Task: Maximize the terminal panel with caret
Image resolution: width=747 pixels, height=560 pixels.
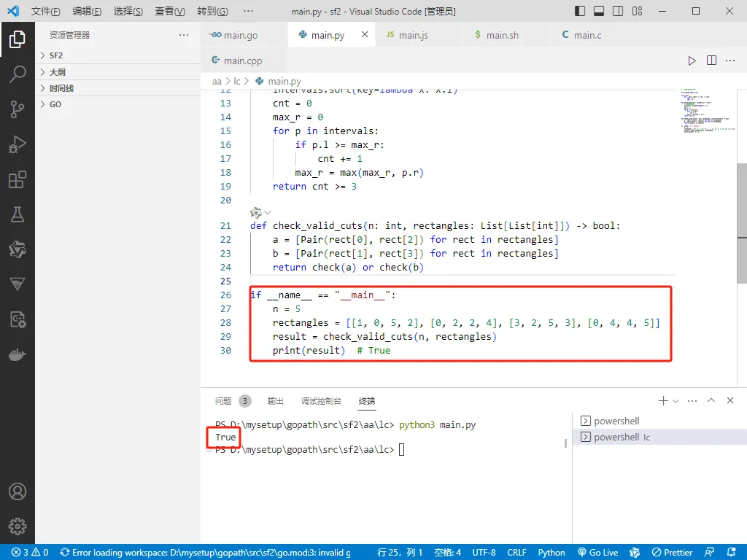Action: point(711,400)
